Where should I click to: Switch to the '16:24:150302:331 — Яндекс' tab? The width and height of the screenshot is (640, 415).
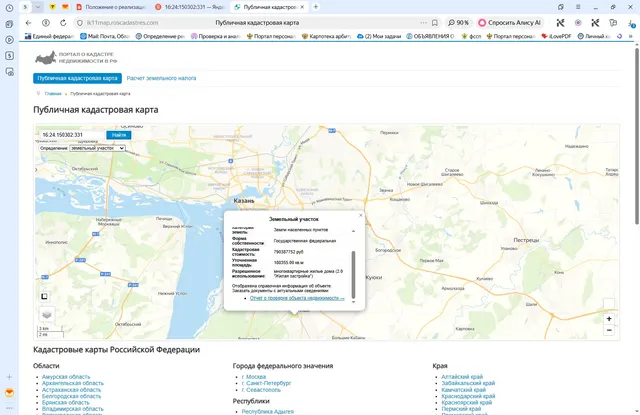[190, 7]
